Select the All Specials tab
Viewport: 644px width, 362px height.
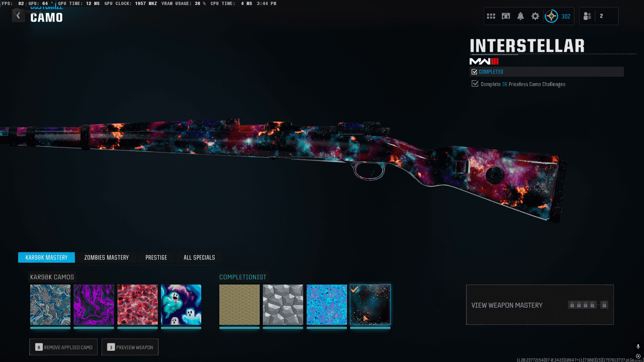tap(199, 257)
